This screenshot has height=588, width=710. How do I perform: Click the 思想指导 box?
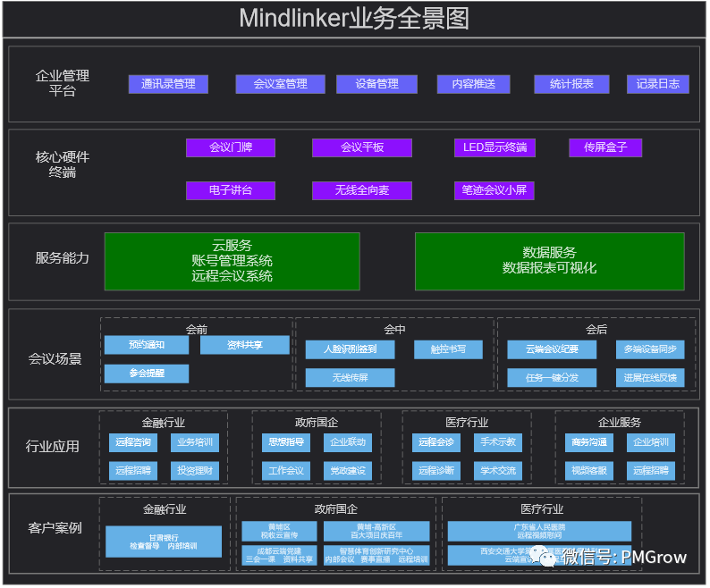(286, 442)
